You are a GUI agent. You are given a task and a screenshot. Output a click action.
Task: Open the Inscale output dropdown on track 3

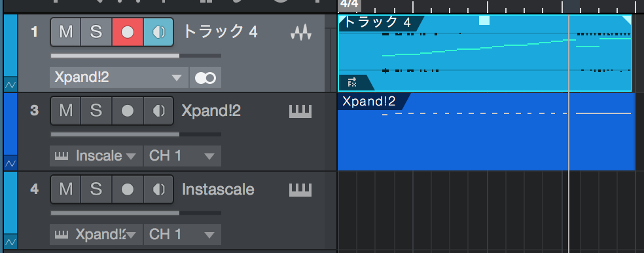coord(96,156)
